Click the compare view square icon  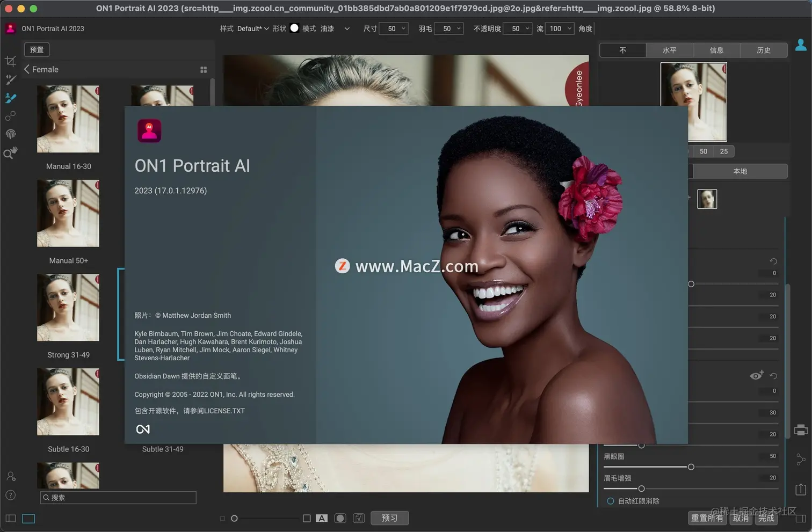[x=307, y=518]
